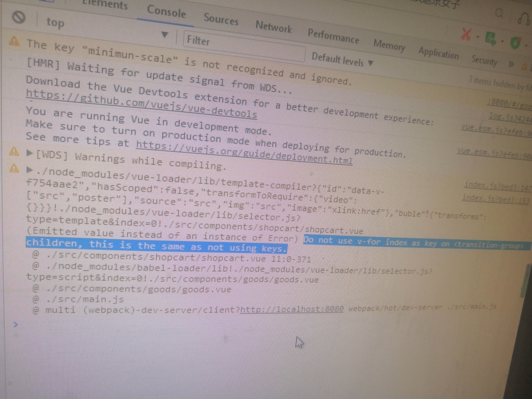Click the Filter input field

(x=244, y=46)
